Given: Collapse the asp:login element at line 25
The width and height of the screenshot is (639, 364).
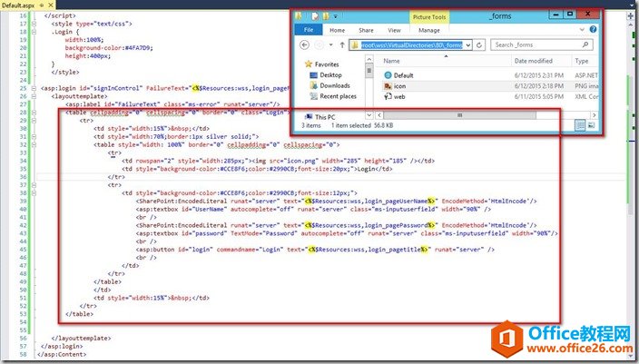Looking at the screenshot, I should 34,88.
